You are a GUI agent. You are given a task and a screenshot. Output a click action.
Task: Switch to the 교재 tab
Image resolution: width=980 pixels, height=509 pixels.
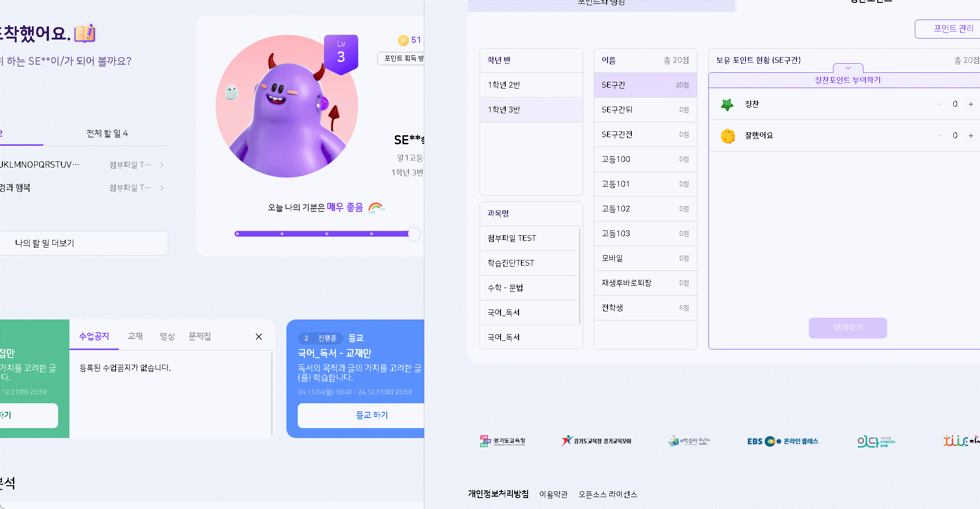pos(135,336)
